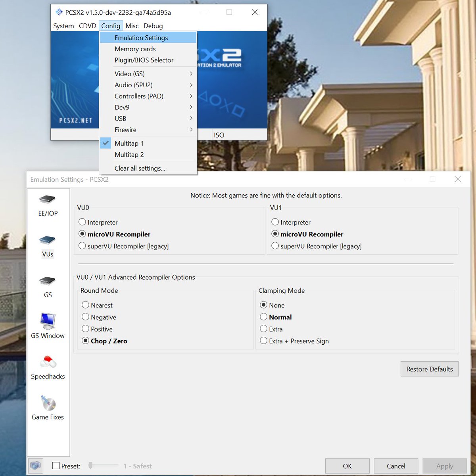This screenshot has height=476, width=476.
Task: Click the screenshot camera icon beside Preset
Action: pos(36,466)
